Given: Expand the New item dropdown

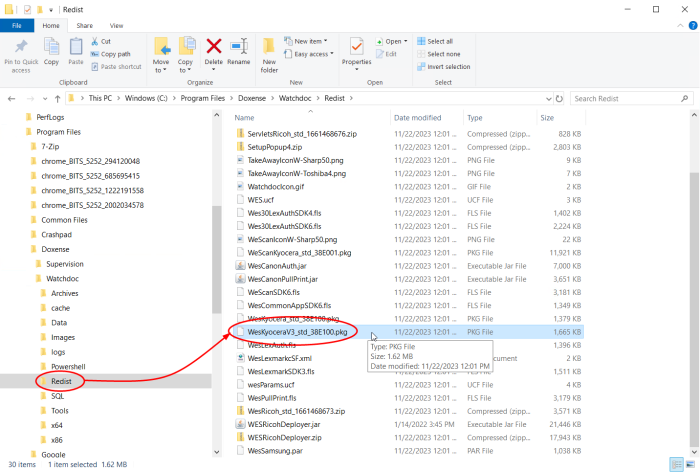Looking at the screenshot, I should click(x=308, y=41).
